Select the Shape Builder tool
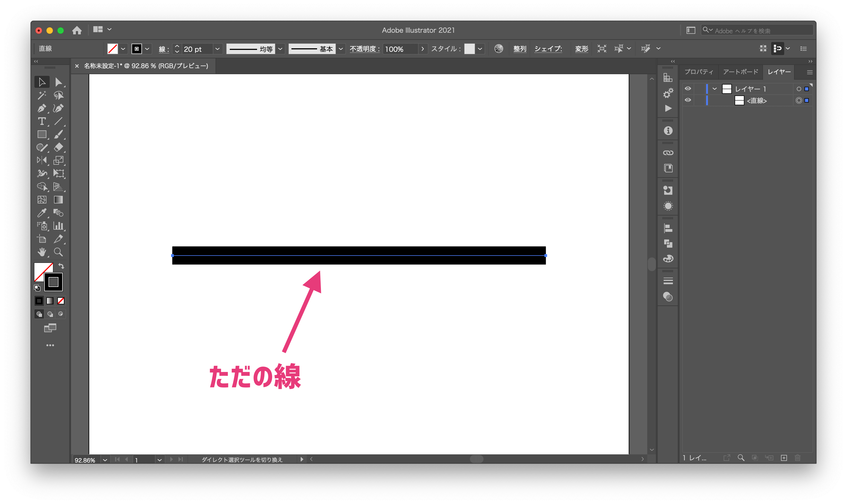This screenshot has width=847, height=504. (x=42, y=187)
